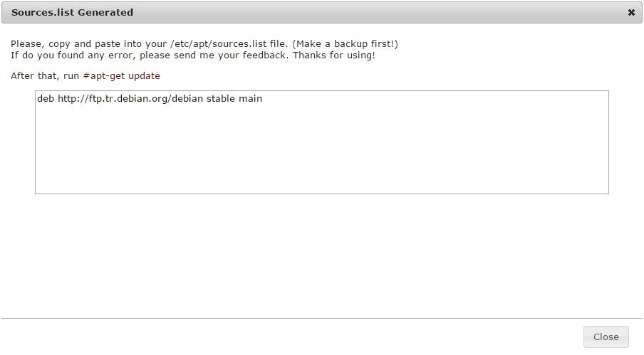Click the '#apt-get update' command text
This screenshot has height=355, width=644.
tap(122, 76)
